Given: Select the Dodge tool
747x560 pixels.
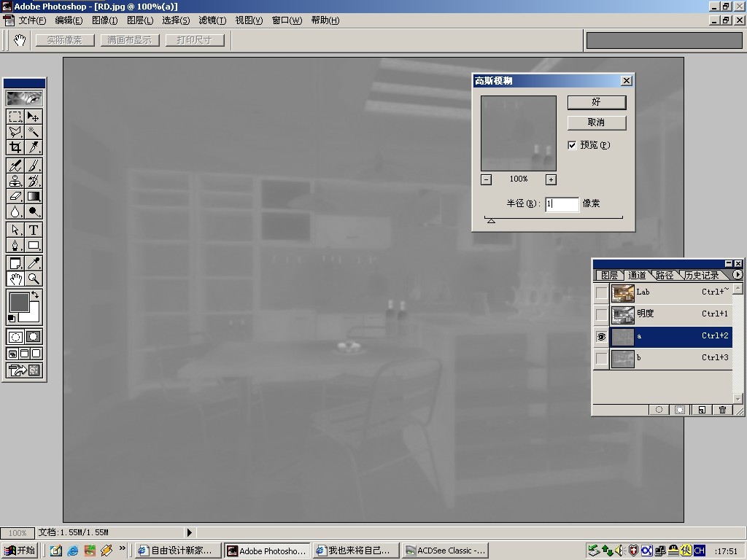Looking at the screenshot, I should 34,211.
